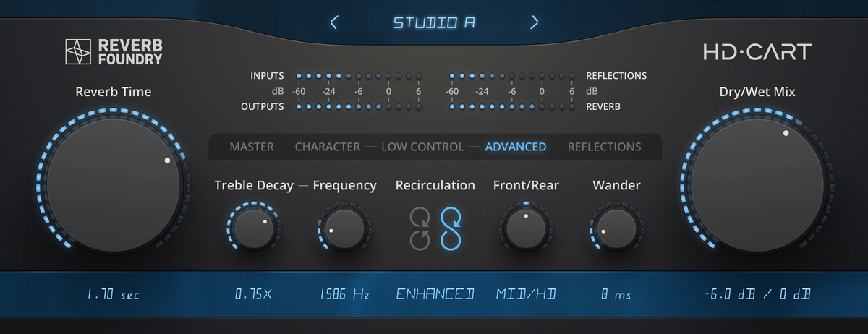868x334 pixels.
Task: Select the enhanced figure-eight recirculation icon
Action: 451,228
